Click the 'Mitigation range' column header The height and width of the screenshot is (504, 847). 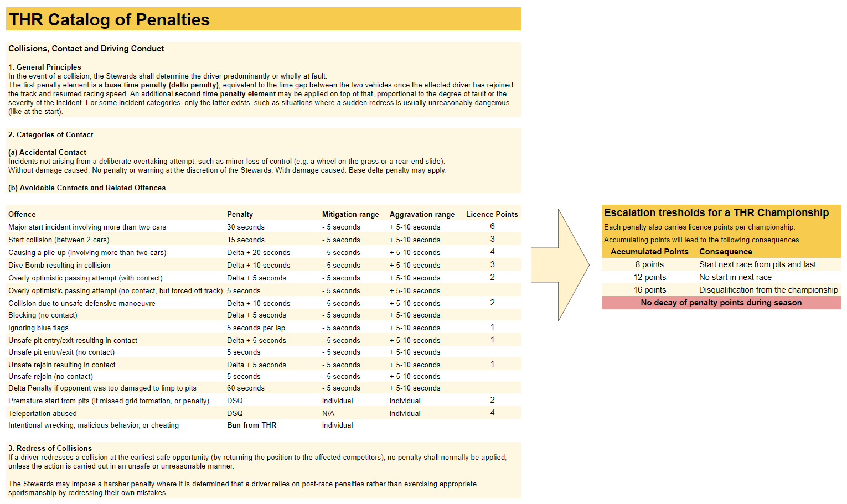click(350, 214)
